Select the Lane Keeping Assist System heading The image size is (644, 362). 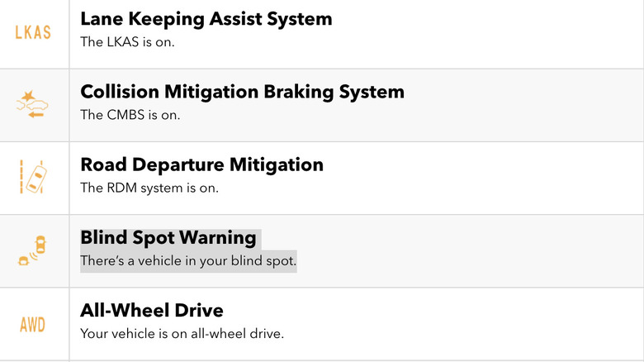tap(206, 18)
